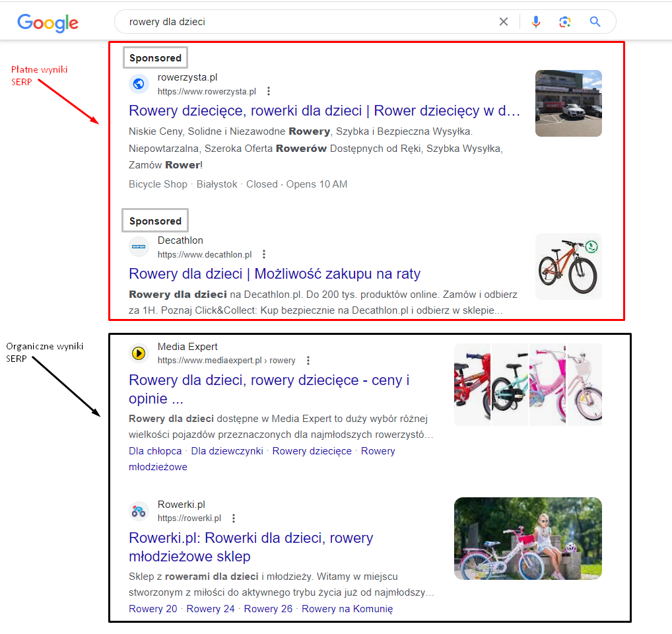Open the three-dot menu next to mediaexpert.pl URL
This screenshot has width=672, height=634.
pos(308,361)
